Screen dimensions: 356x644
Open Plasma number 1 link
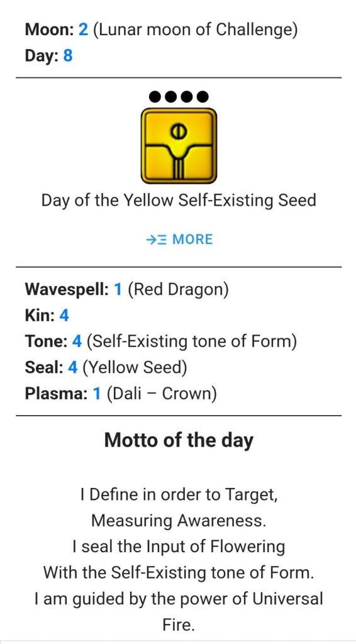click(x=97, y=394)
